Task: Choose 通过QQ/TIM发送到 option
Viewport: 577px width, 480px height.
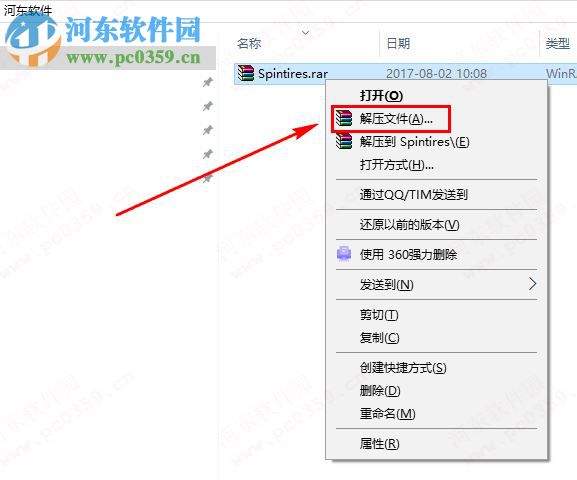Action: pyautogui.click(x=436, y=194)
